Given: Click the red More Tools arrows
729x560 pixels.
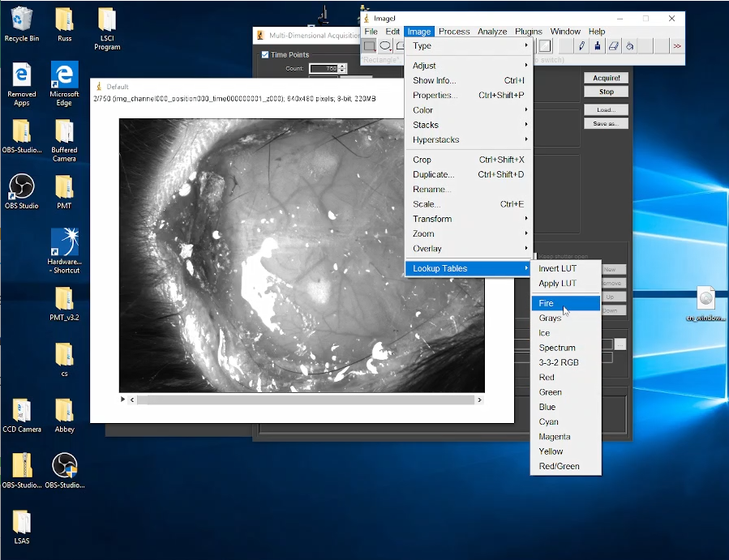Looking at the screenshot, I should [x=677, y=46].
